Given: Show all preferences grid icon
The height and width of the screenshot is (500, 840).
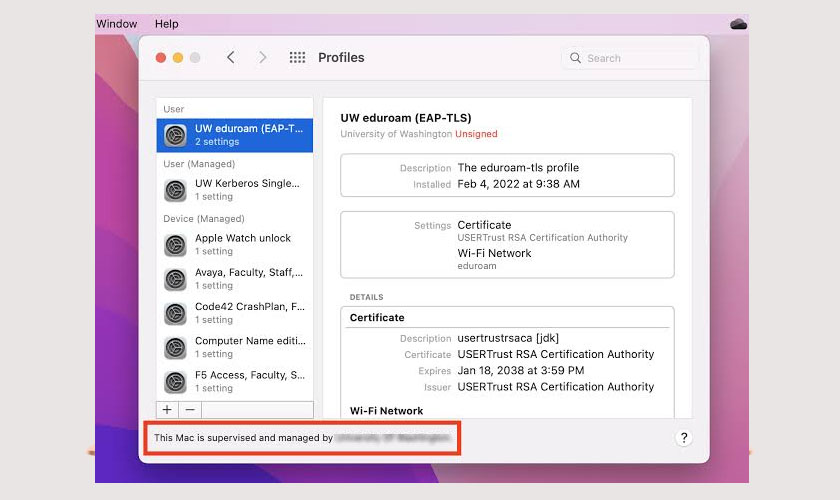Looking at the screenshot, I should coord(297,57).
